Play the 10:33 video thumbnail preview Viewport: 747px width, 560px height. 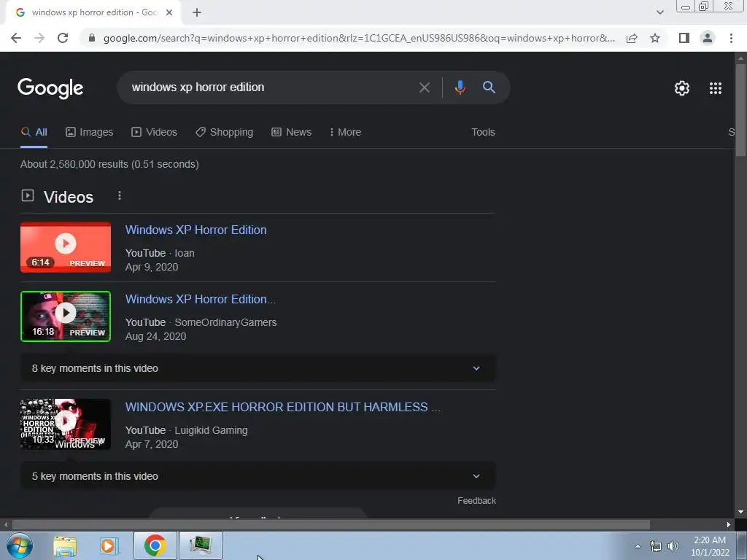66,424
